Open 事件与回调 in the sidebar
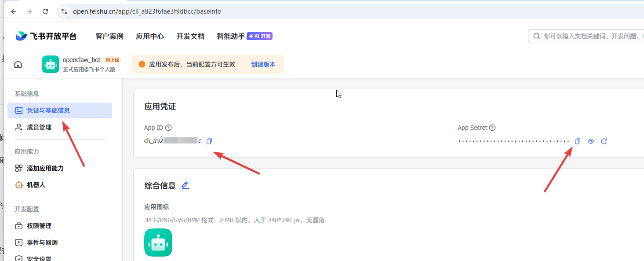This screenshot has width=644, height=261. point(42,243)
